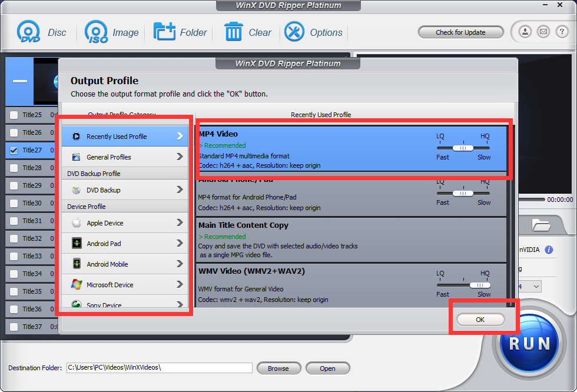This screenshot has width=577, height=392.
Task: Click the Check for Update button
Action: point(460,32)
